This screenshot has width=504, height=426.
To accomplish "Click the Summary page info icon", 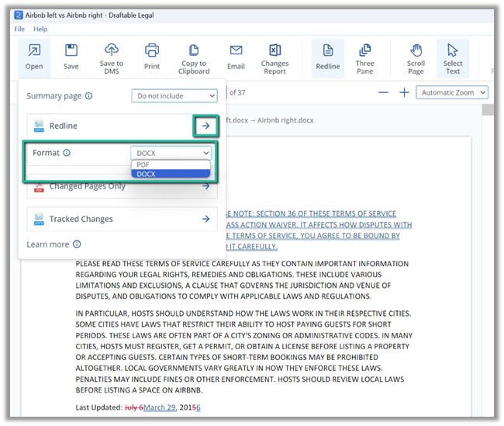I will coord(88,96).
